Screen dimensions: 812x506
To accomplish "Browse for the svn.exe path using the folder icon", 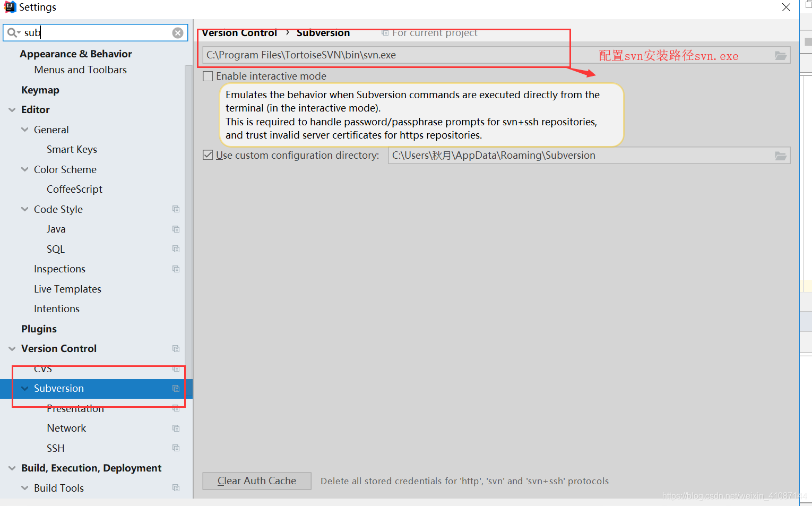I will [781, 55].
